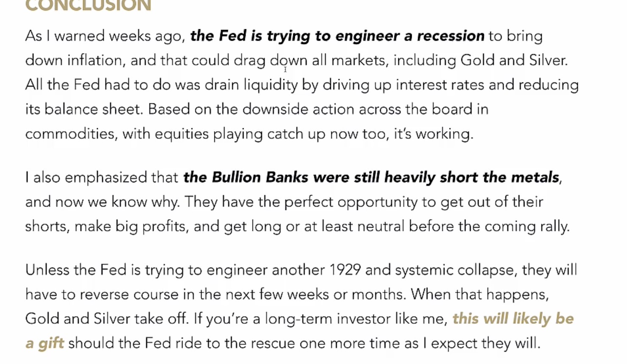Click the words "I also emphasized that"

pyautogui.click(x=102, y=177)
